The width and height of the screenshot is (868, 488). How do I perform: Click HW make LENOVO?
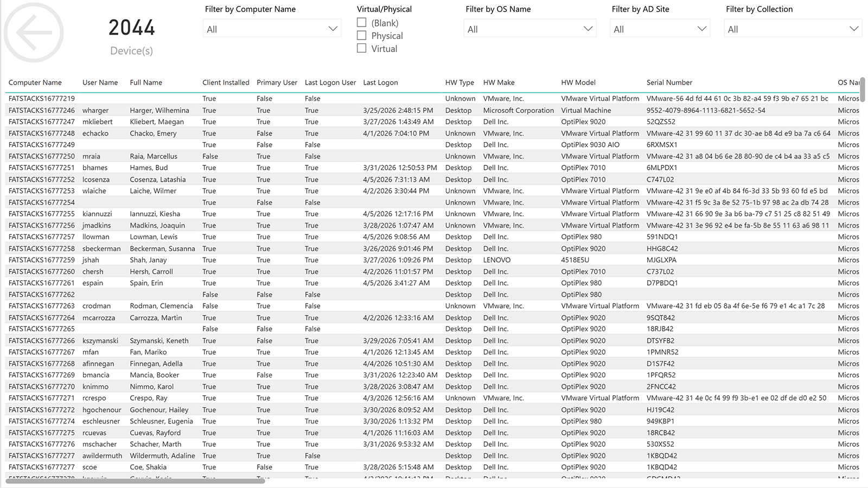pyautogui.click(x=497, y=260)
